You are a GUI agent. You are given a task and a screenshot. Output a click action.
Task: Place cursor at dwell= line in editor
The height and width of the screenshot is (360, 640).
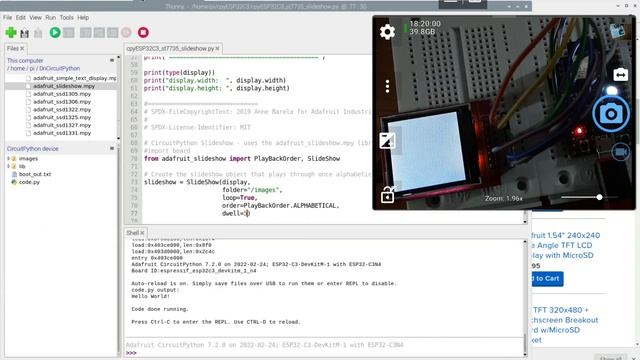click(x=236, y=213)
